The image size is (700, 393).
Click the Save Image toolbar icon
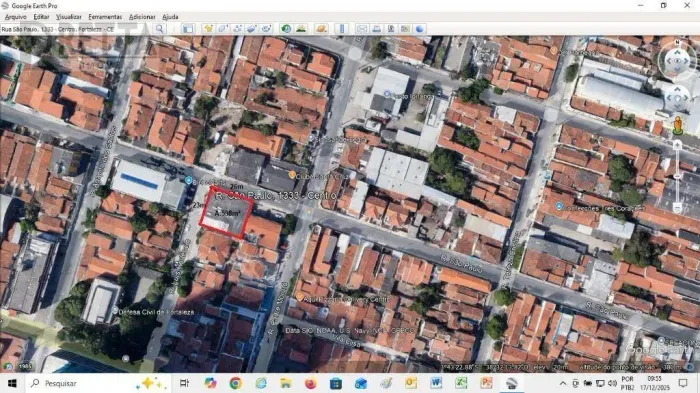pyautogui.click(x=391, y=29)
